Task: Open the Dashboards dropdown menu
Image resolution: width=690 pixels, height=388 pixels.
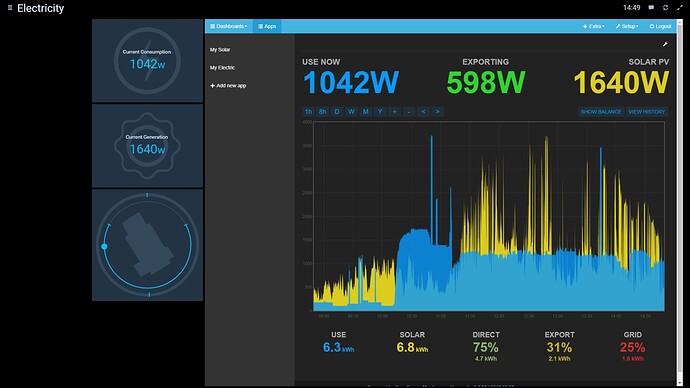Action: point(228,26)
